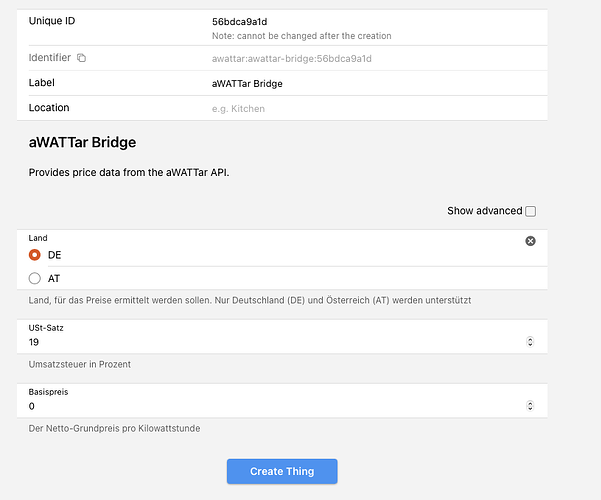Copy the Identifier to the clipboard
Screen dimensions: 601x500
(x=81, y=58)
